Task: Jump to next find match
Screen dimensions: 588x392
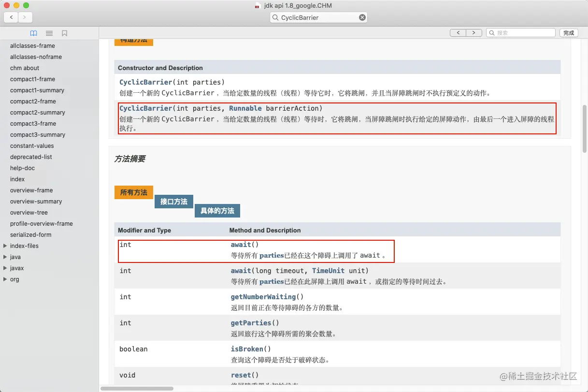Action: click(x=474, y=33)
